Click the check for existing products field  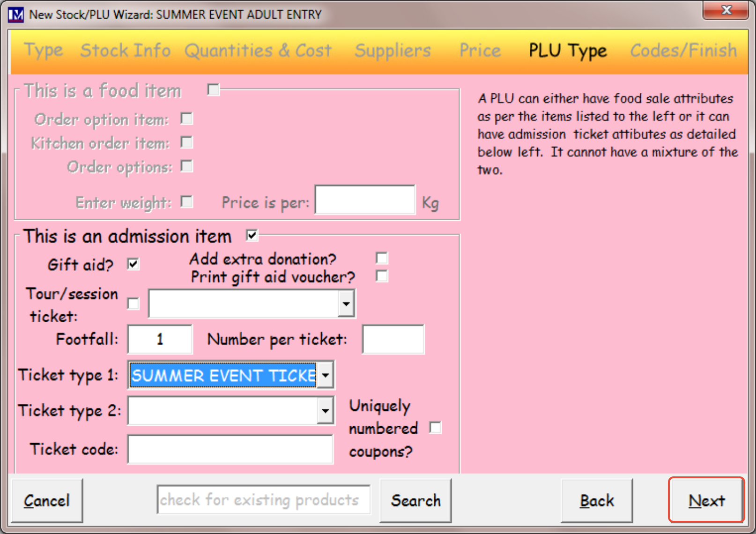264,499
